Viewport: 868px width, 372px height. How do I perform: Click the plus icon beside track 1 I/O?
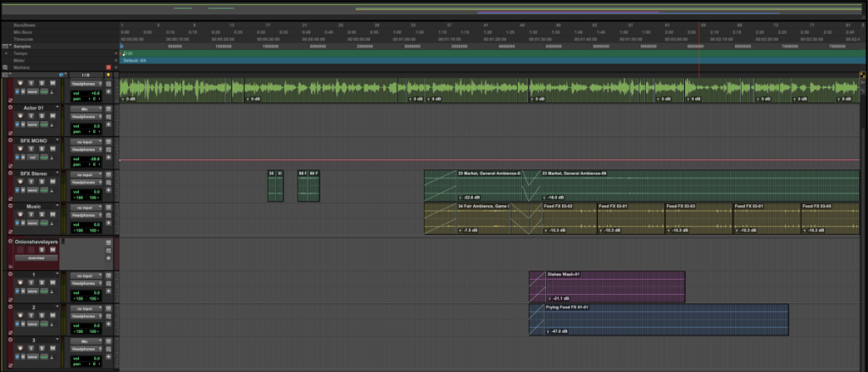[108, 289]
